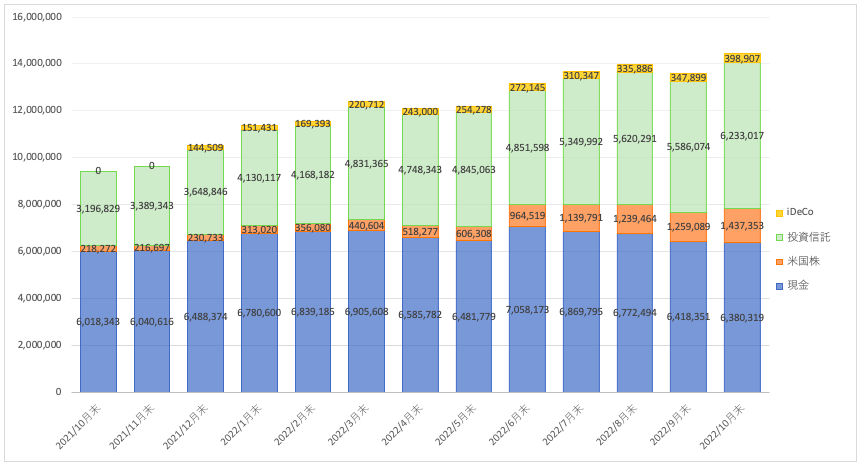The width and height of the screenshot is (862, 467).
Task: Click the 144,509 iDeCo data label
Action: (x=205, y=147)
